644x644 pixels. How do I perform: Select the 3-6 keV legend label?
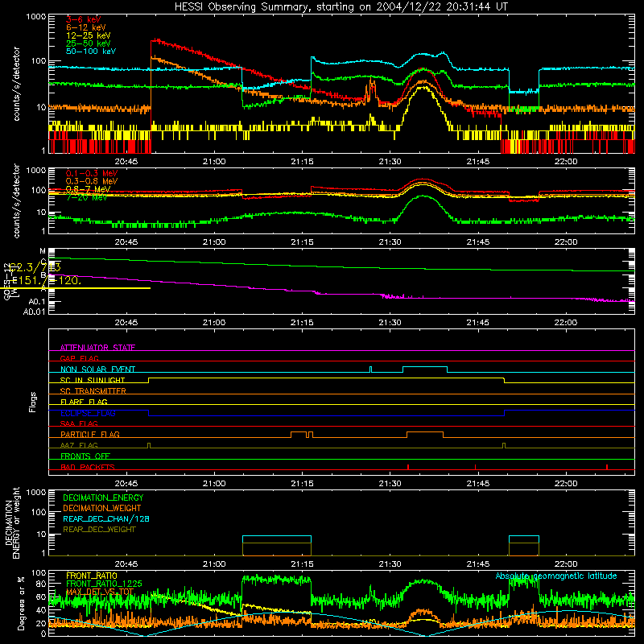point(83,19)
